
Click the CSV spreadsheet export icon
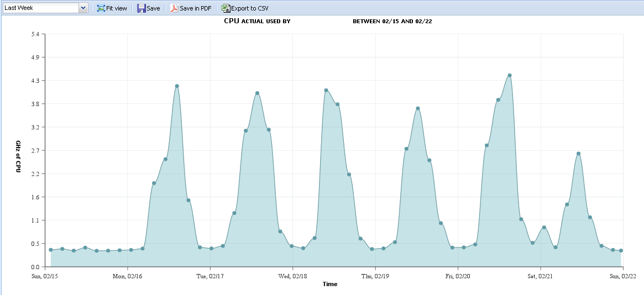(226, 8)
